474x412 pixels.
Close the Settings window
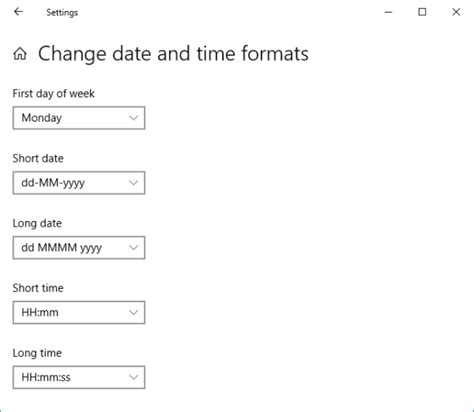[x=456, y=12]
